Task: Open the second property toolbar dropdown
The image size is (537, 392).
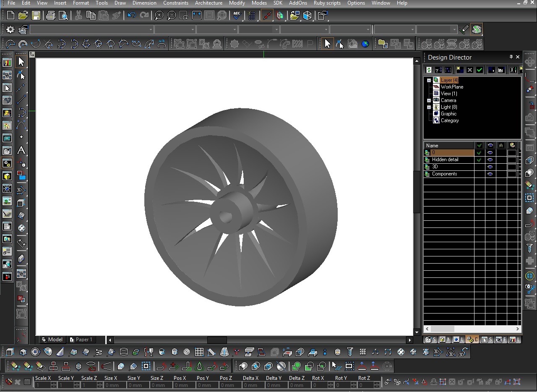Action: [193, 29]
